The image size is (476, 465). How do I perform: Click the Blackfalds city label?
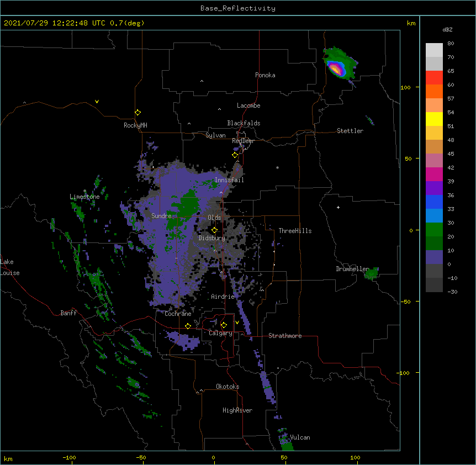pyautogui.click(x=244, y=123)
